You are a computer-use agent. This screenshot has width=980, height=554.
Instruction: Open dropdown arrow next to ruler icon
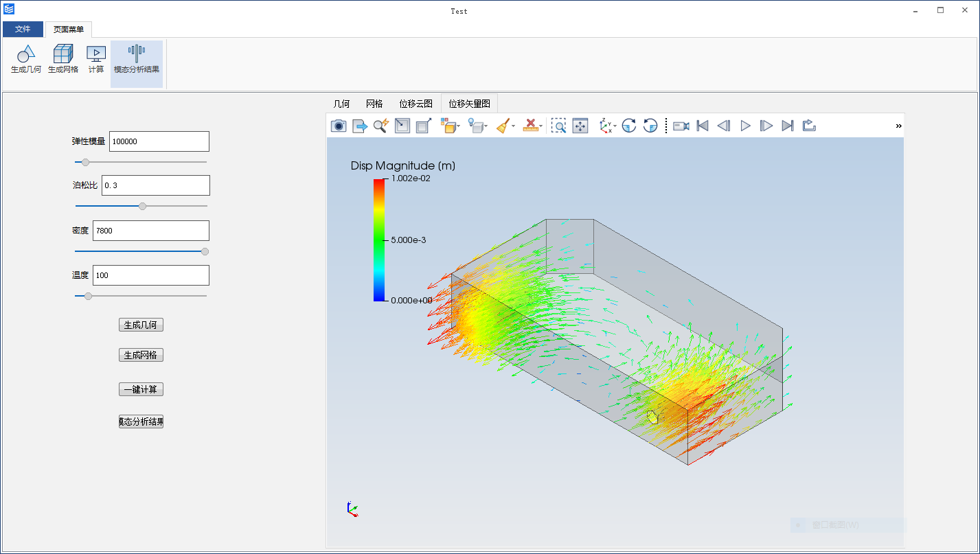(541, 126)
